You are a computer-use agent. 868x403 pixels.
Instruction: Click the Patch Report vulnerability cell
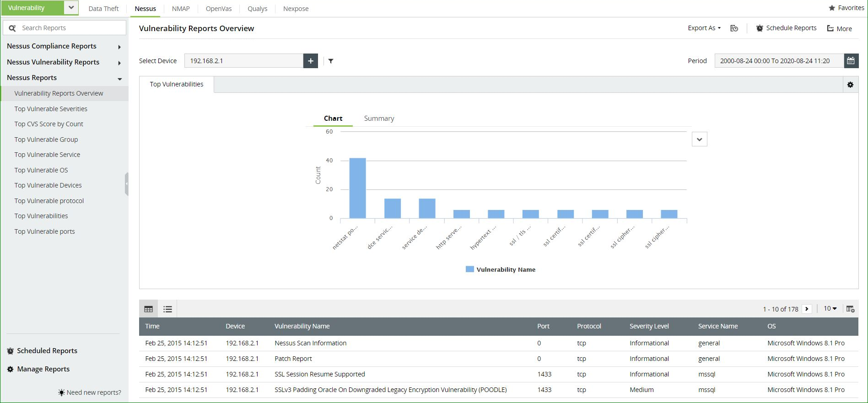pyautogui.click(x=293, y=359)
